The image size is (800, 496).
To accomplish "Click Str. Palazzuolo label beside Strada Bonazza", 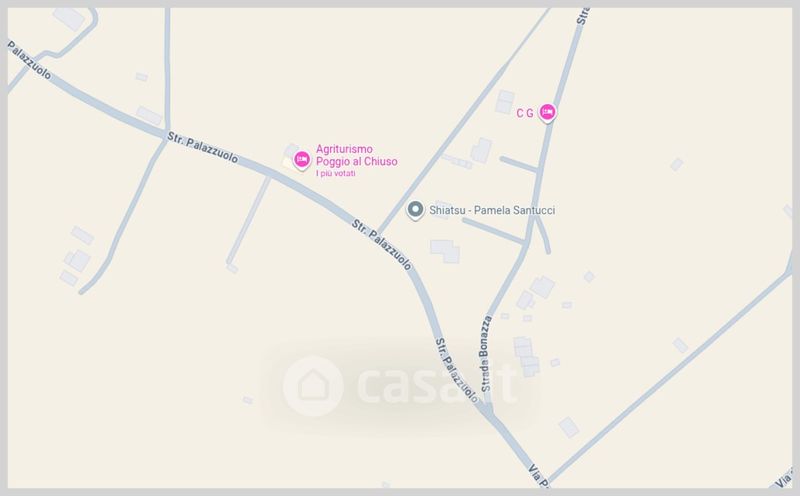I will coord(456,370).
